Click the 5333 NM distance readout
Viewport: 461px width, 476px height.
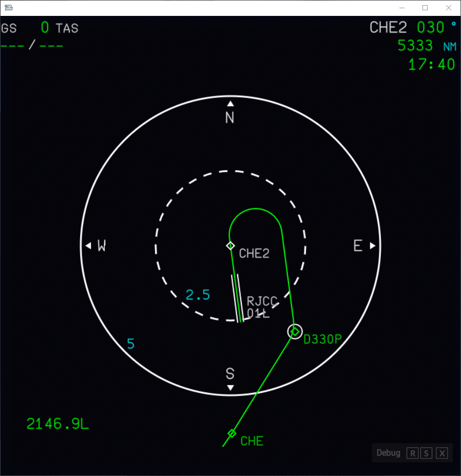tap(415, 46)
